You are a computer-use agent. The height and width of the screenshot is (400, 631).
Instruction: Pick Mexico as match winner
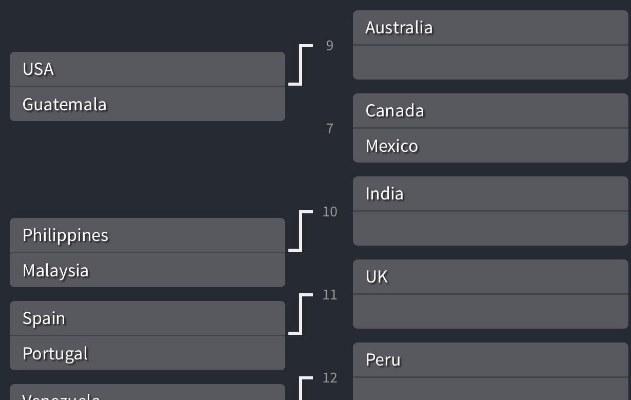pyautogui.click(x=490, y=146)
